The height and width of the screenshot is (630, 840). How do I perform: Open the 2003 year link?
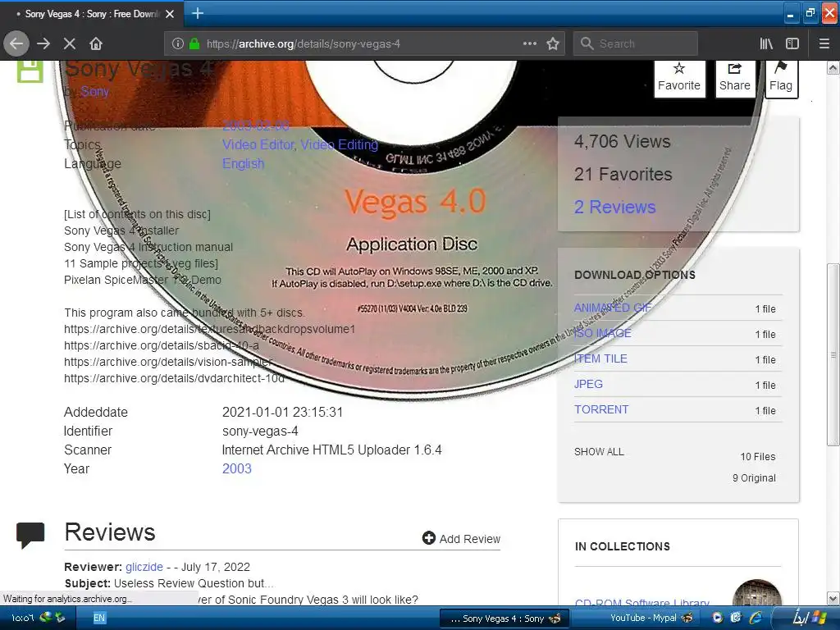(x=237, y=468)
